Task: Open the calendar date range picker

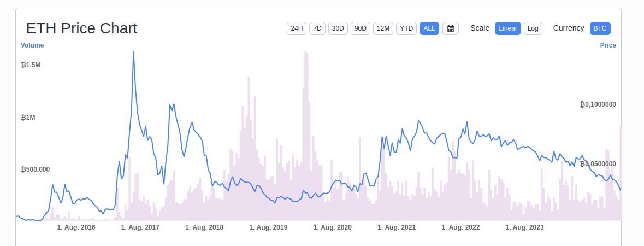Action: pos(451,28)
